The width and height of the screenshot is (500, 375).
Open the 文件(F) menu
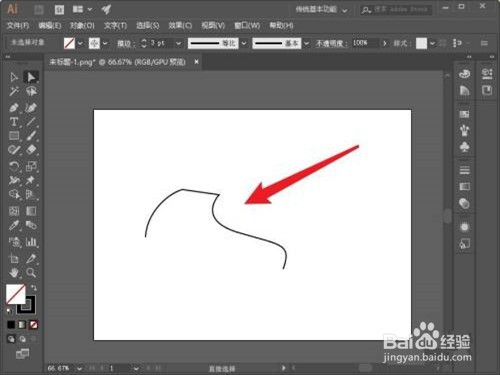point(18,26)
